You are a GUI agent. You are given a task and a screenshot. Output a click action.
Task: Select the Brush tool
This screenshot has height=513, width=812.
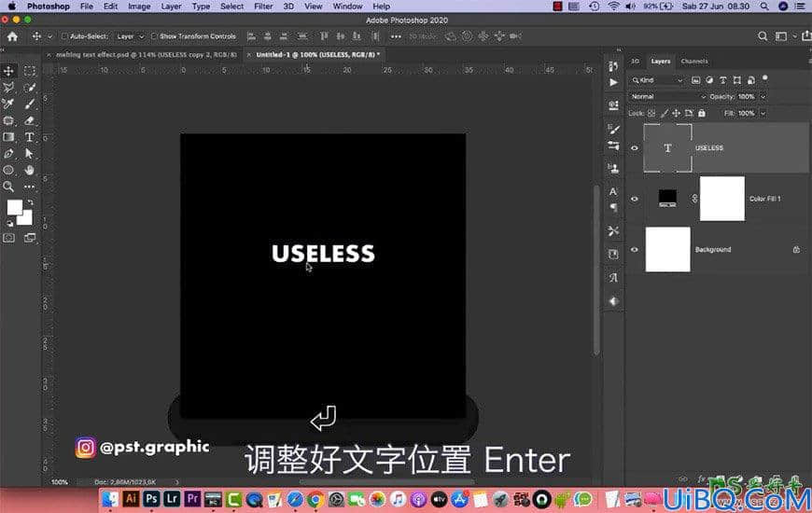(30, 104)
